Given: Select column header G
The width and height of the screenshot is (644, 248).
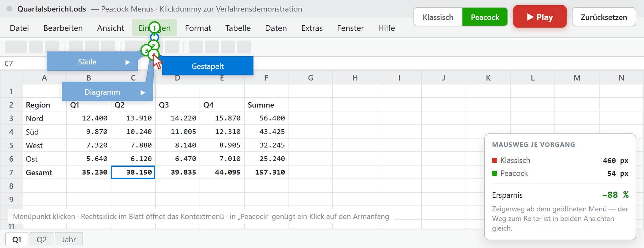Looking at the screenshot, I should tap(311, 78).
